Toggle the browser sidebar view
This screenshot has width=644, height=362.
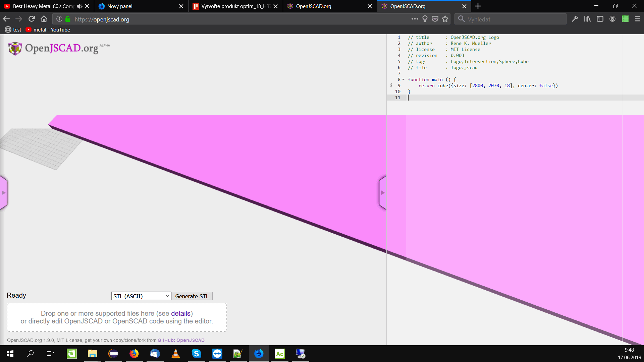tap(600, 19)
